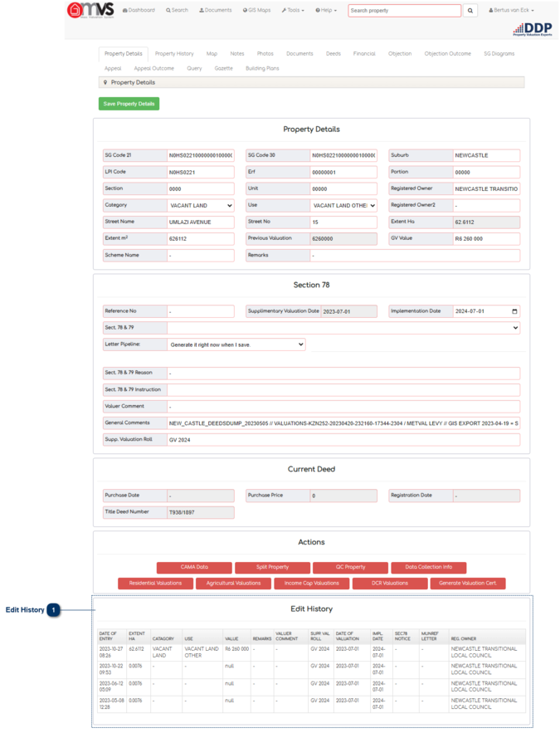The height and width of the screenshot is (733, 560).
Task: Open the Letter Pipeline dropdown
Action: pyautogui.click(x=236, y=345)
